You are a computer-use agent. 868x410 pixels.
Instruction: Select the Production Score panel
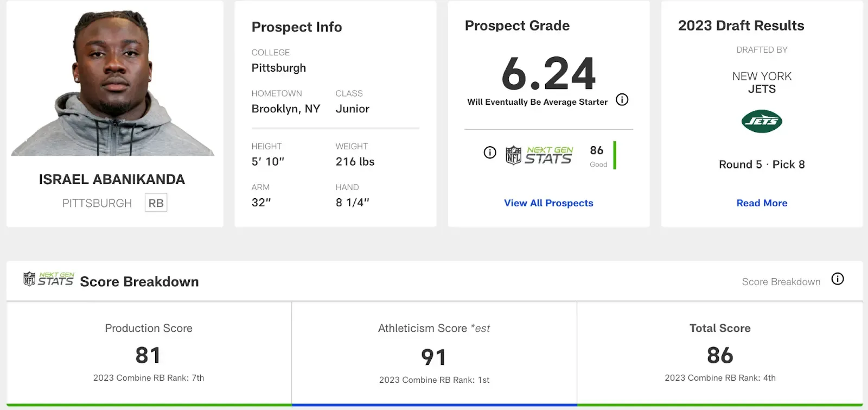[x=149, y=353]
